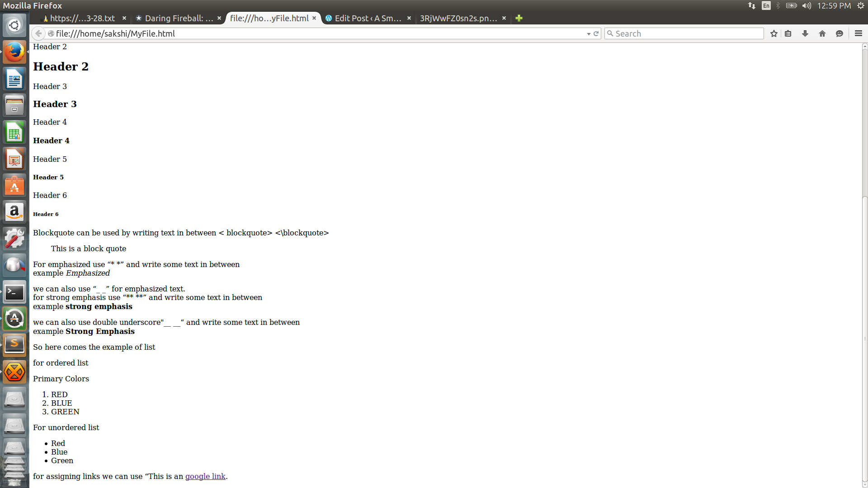Open System Settings gear-and-wrench icon
Screen dimensions: 868x488
point(14,239)
